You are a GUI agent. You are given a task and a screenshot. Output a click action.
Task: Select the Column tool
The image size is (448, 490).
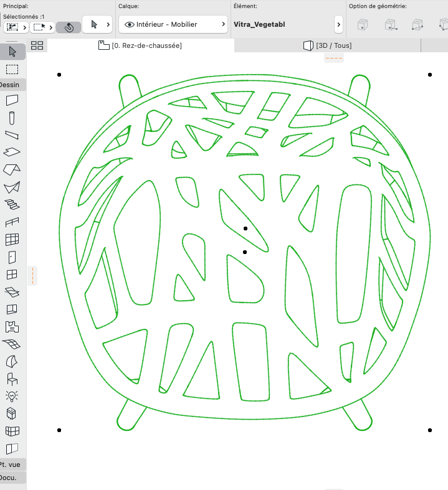[x=12, y=118]
